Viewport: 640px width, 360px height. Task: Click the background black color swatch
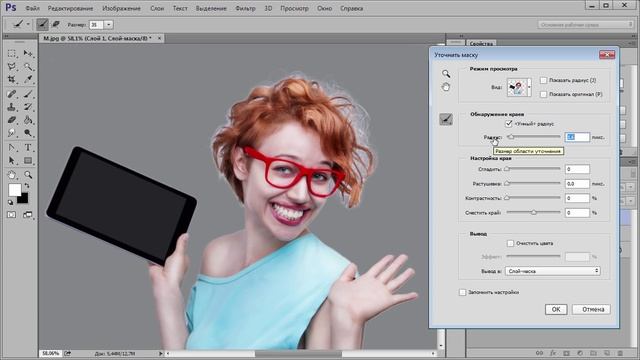(x=23, y=199)
